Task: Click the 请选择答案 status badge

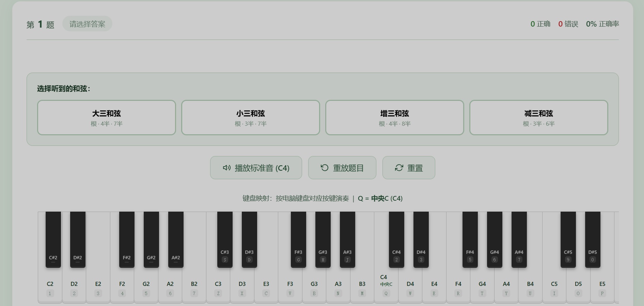Action: (x=87, y=24)
